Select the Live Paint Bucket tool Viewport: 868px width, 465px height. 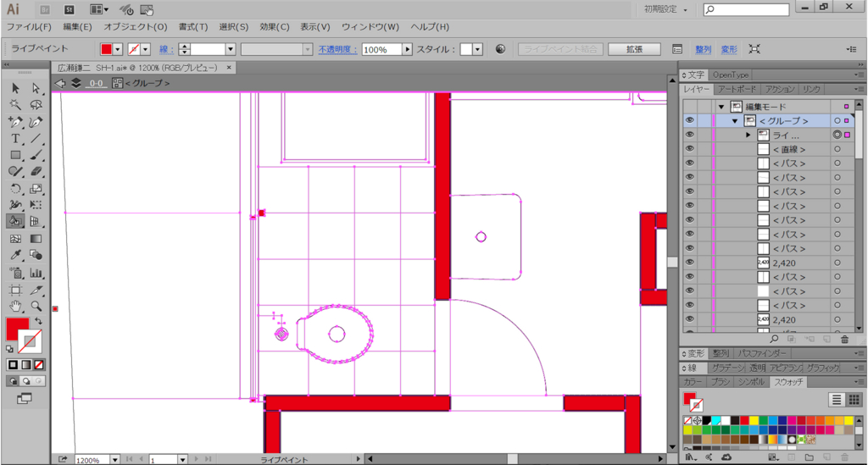coord(15,222)
